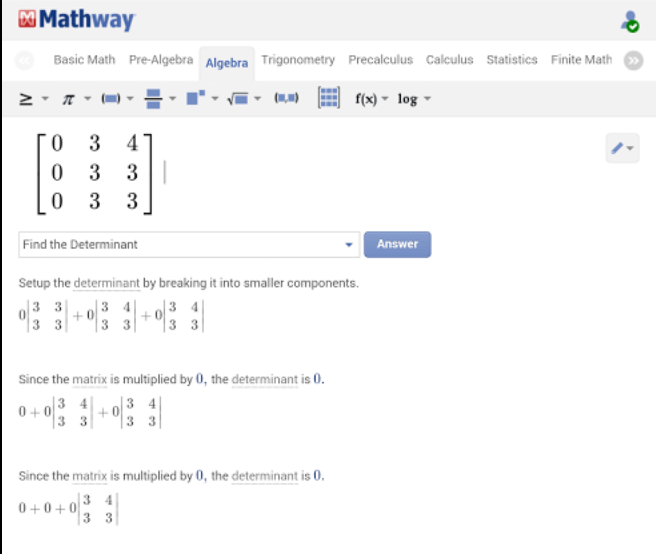Open the Find the Determinant dropdown
The height and width of the screenshot is (554, 656).
(189, 244)
